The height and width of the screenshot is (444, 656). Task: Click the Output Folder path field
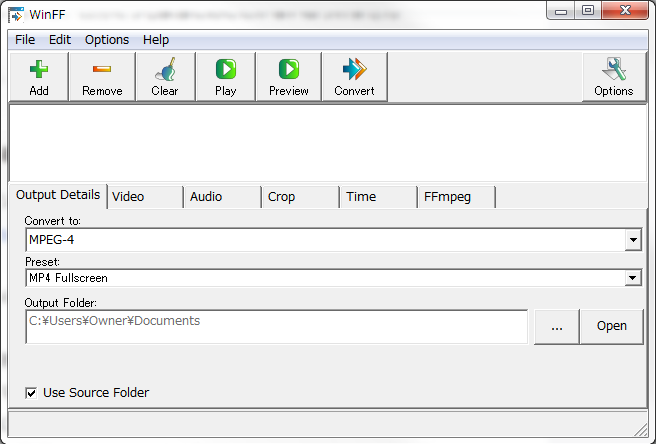coord(277,326)
